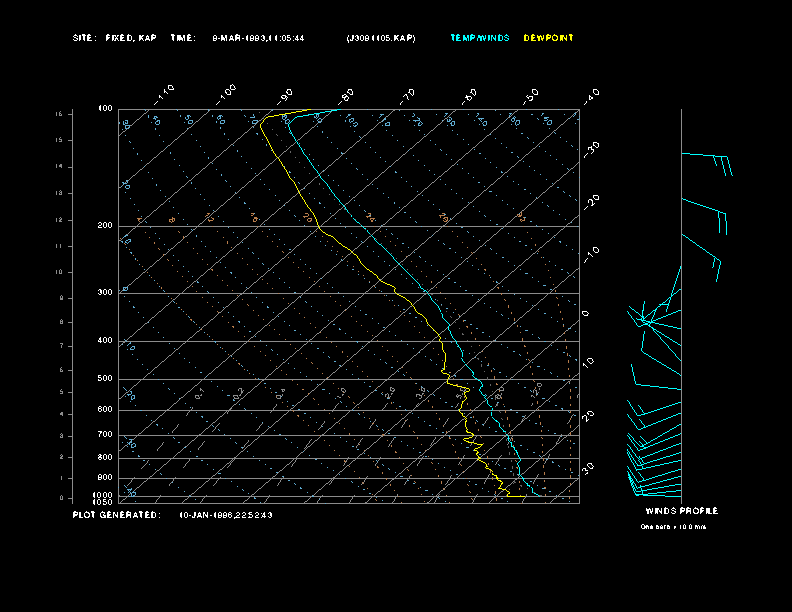This screenshot has width=792, height=612.
Task: Select the 500 pressure level label
Action: [105, 379]
